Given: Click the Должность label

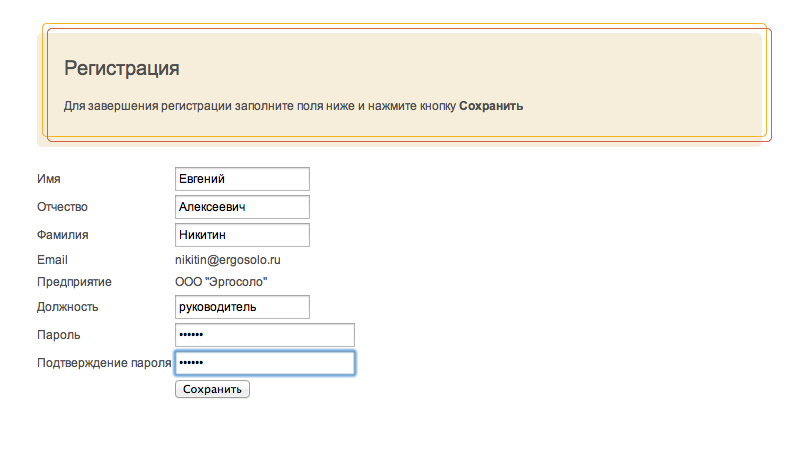Looking at the screenshot, I should coord(68,307).
